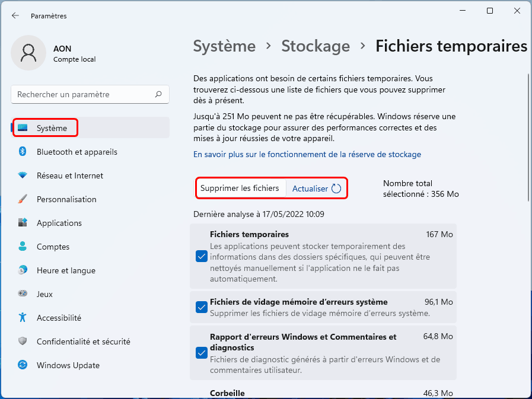Click the Heure et langue clock icon
This screenshot has height=399, width=532.
coord(23,270)
